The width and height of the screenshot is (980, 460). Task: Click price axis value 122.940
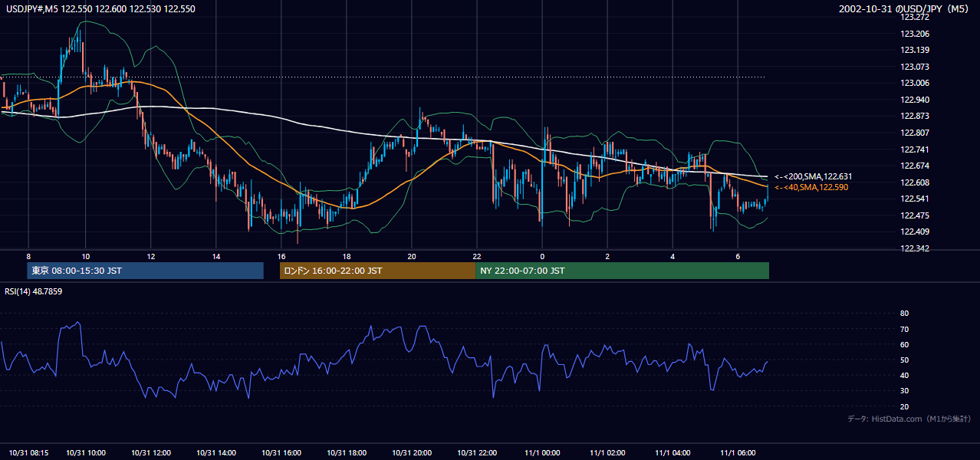[x=914, y=100]
